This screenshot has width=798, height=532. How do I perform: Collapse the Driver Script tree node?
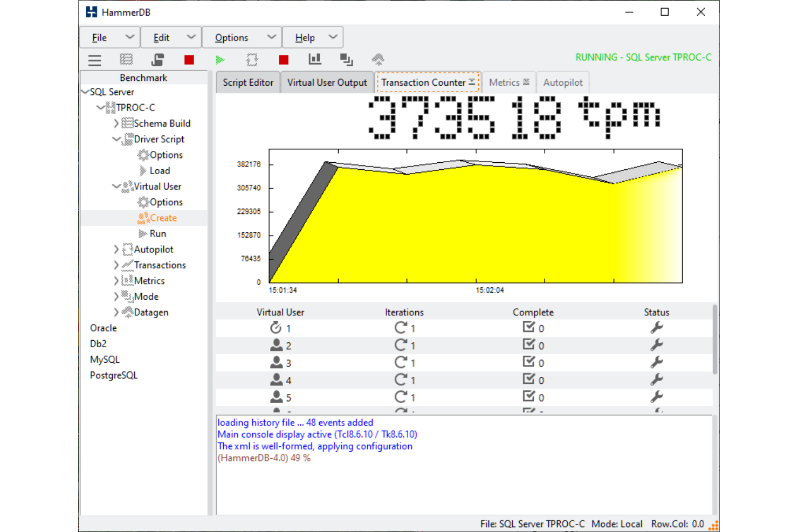point(116,139)
